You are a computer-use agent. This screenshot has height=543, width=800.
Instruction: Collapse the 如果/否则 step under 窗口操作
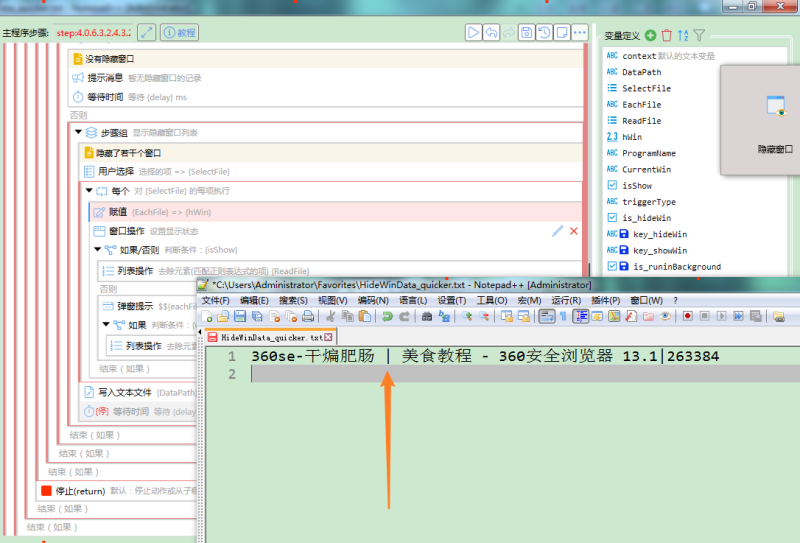click(97, 249)
